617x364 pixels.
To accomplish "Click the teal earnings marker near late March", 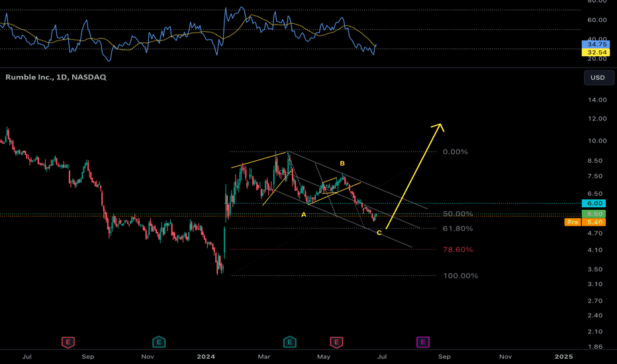I will (x=289, y=342).
